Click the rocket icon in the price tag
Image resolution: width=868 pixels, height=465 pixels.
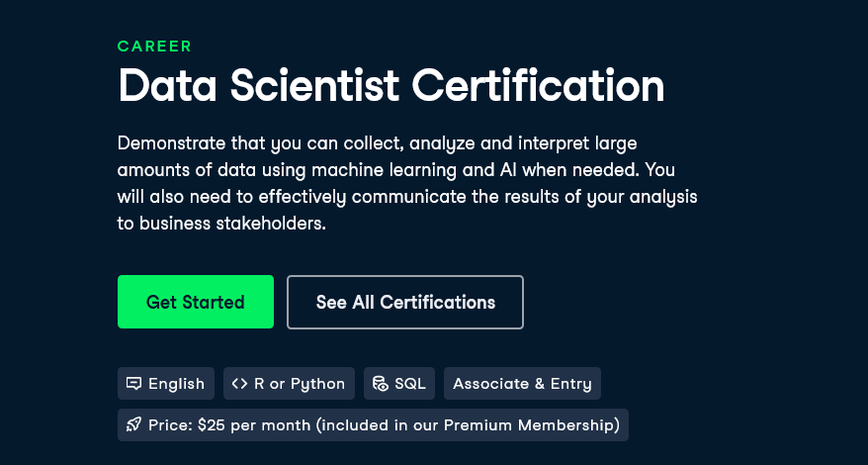pyautogui.click(x=133, y=425)
